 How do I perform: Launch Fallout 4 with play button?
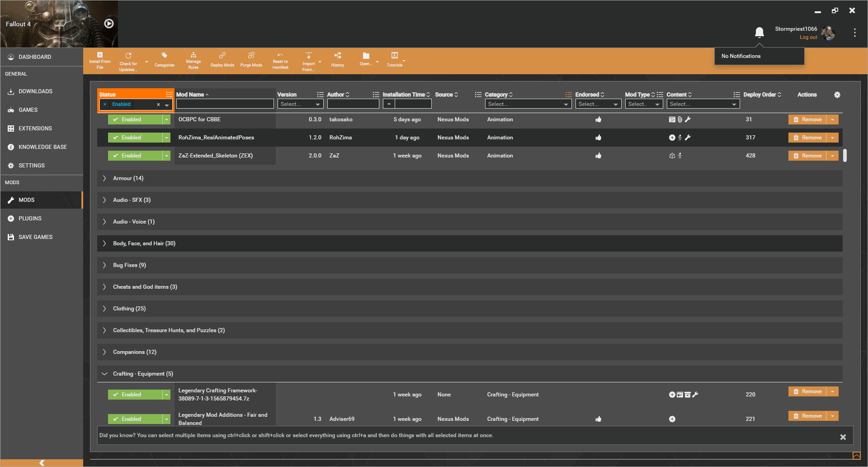(x=109, y=24)
